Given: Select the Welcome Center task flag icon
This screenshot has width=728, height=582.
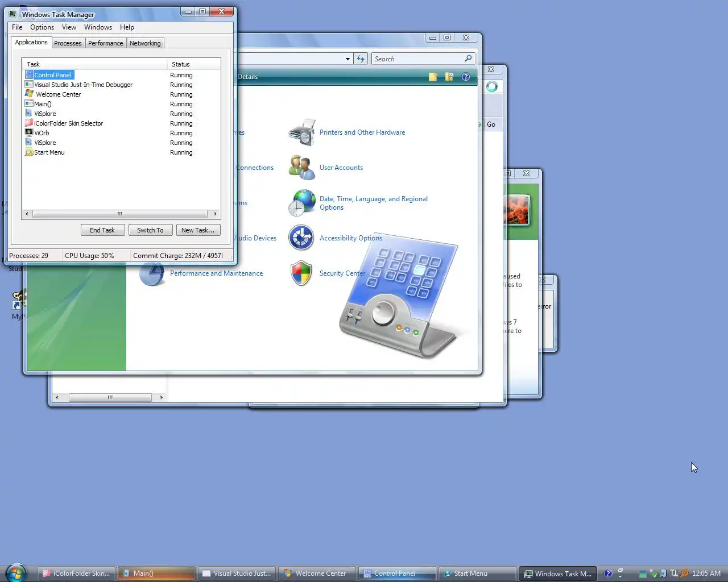Looking at the screenshot, I should [x=29, y=94].
